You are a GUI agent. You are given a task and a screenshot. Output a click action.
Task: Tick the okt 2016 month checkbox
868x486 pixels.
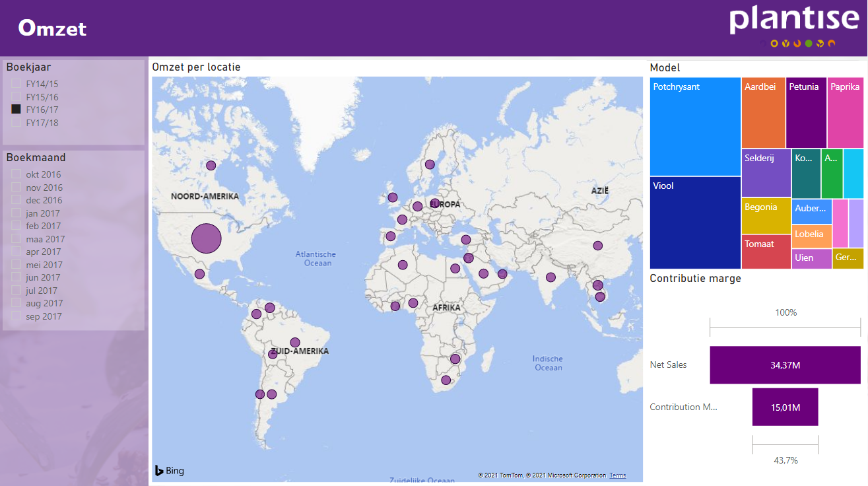[x=16, y=174]
